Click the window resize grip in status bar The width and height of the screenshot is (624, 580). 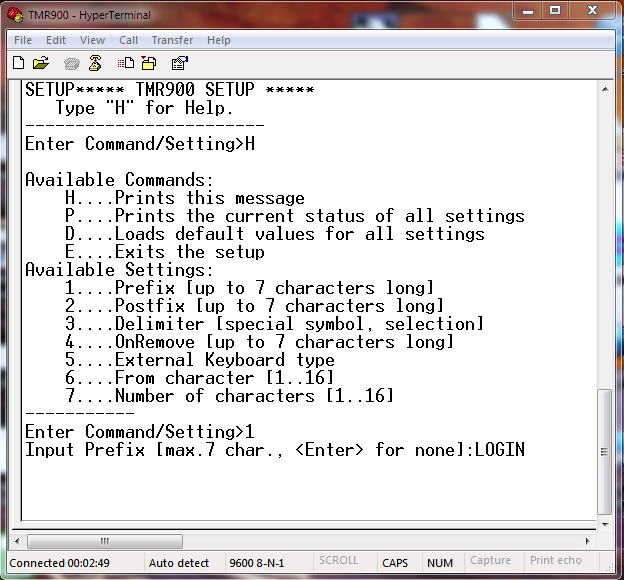pos(609,567)
